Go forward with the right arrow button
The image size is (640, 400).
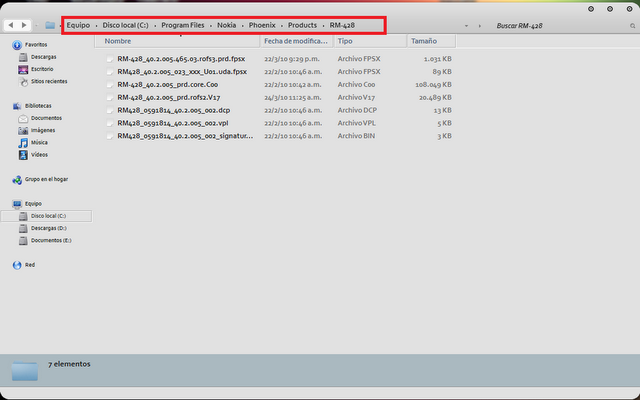tap(24, 25)
